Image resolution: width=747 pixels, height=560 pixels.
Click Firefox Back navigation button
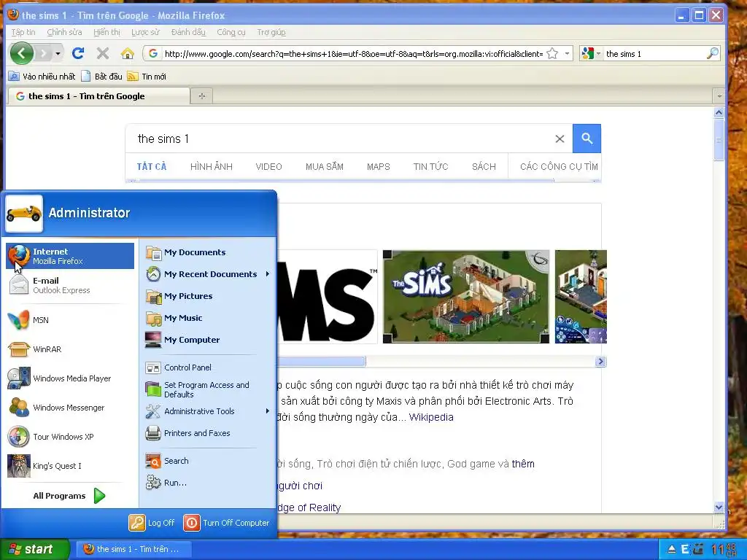(21, 53)
